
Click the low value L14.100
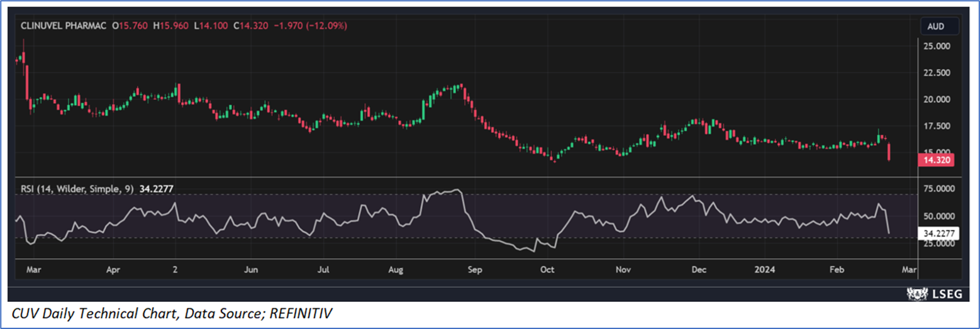(x=210, y=26)
